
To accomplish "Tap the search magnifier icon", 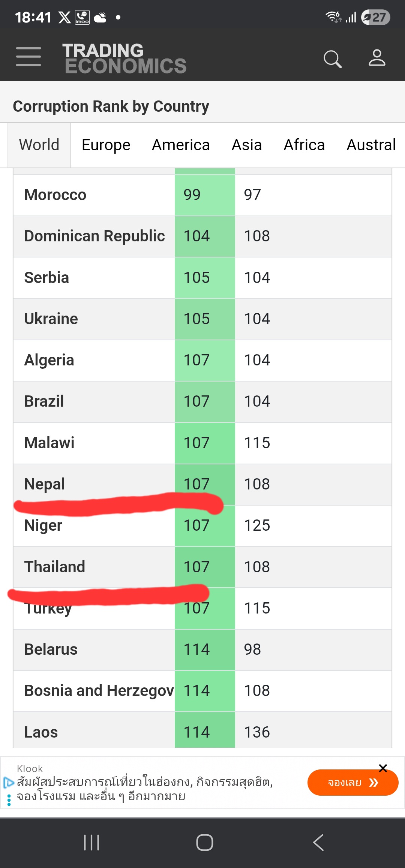I will pyautogui.click(x=333, y=59).
